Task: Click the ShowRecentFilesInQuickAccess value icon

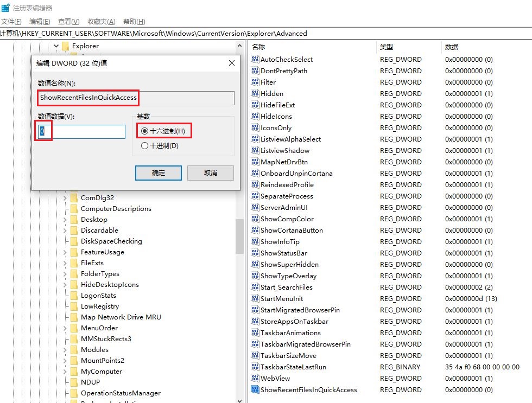Action: [255, 390]
